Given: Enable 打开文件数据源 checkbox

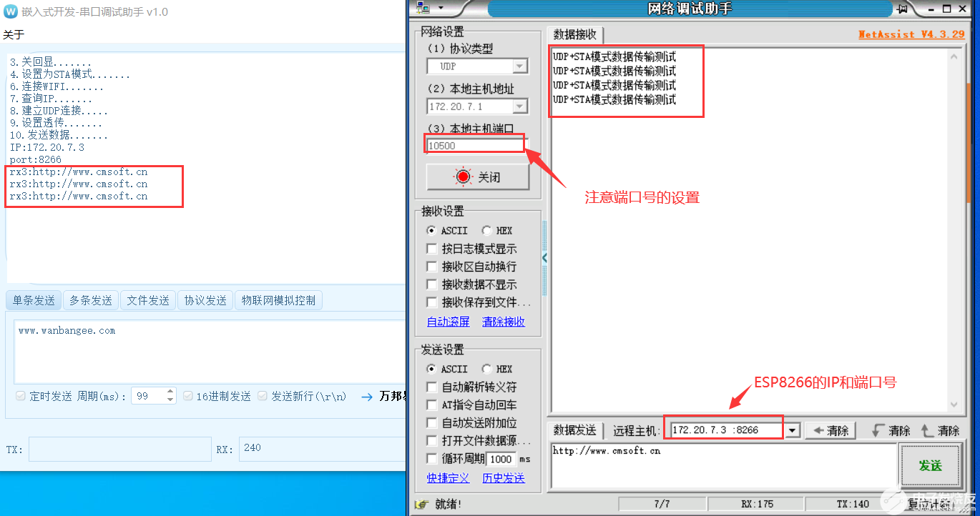Looking at the screenshot, I should coord(431,441).
